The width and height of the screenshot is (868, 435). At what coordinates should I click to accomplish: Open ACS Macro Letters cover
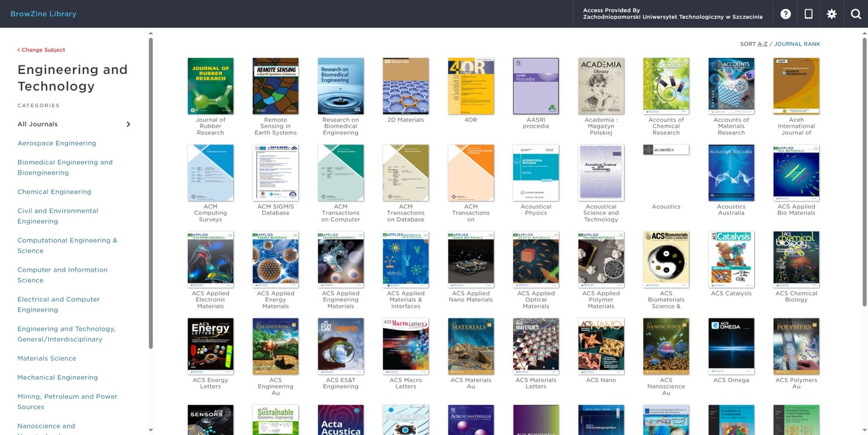[406, 346]
